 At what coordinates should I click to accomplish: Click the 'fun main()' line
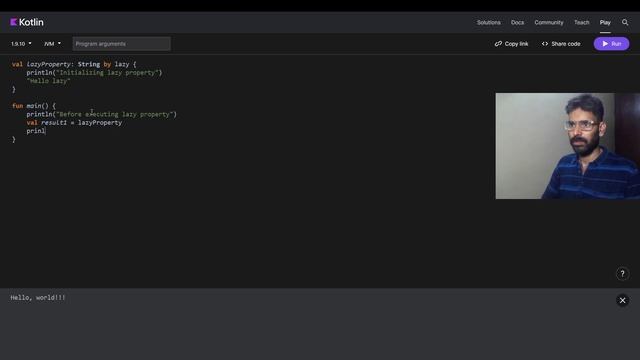click(34, 106)
